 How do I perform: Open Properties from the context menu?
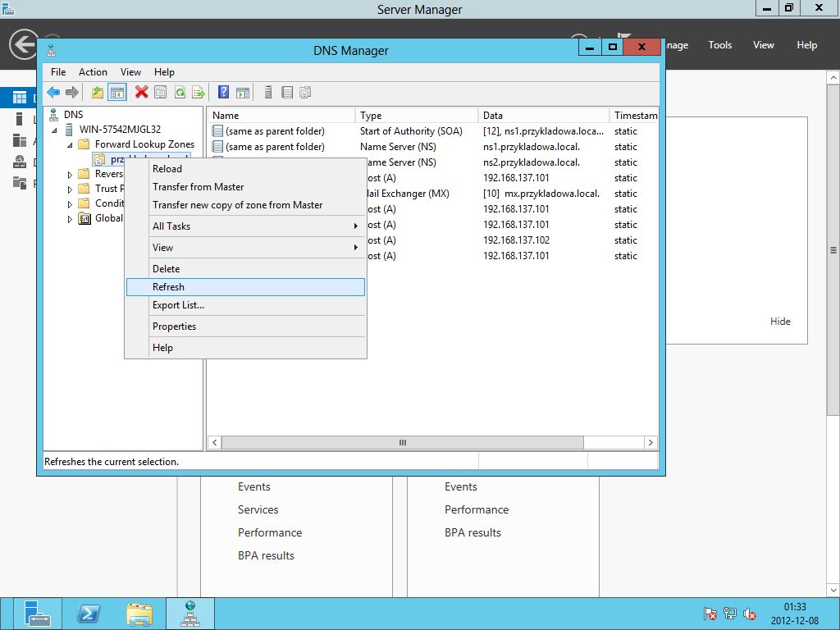pos(246,326)
